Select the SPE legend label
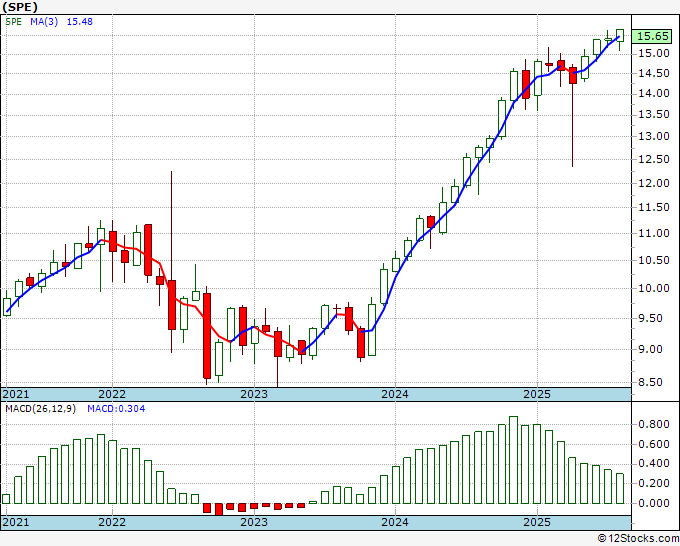 coord(13,22)
